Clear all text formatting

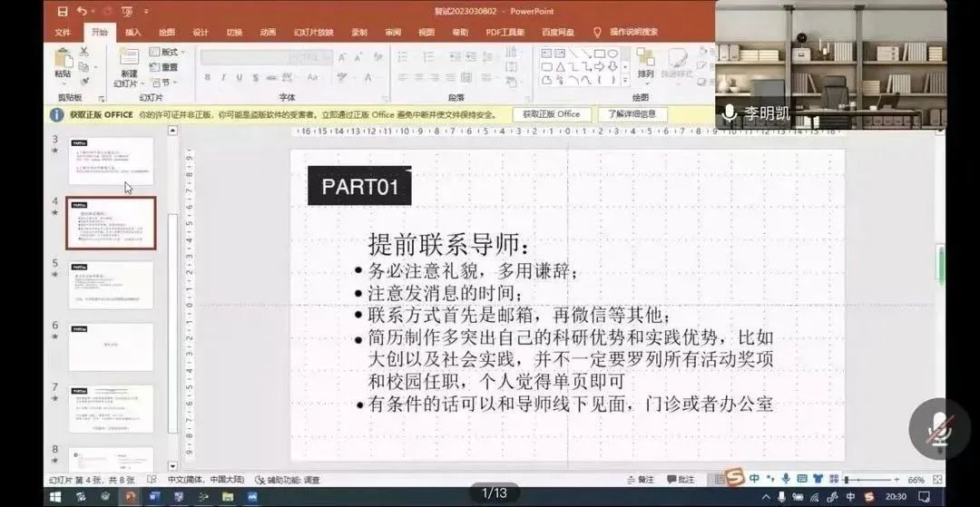pyautogui.click(x=377, y=57)
